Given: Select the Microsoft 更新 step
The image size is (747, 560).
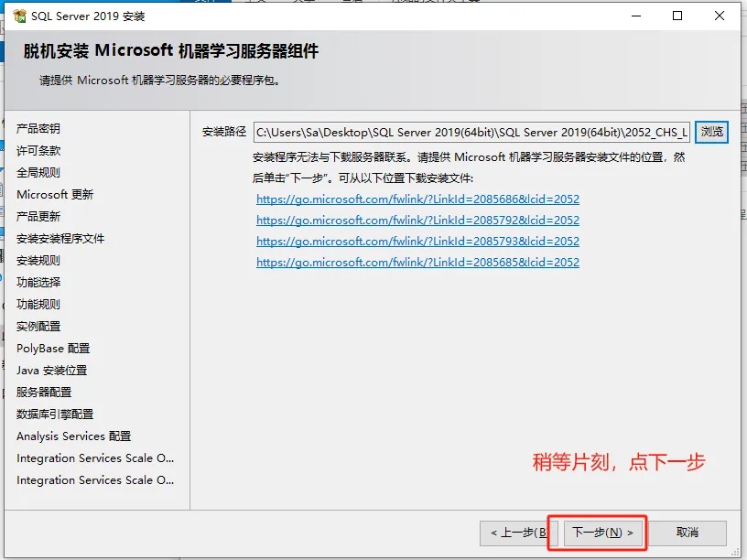Looking at the screenshot, I should tap(55, 194).
